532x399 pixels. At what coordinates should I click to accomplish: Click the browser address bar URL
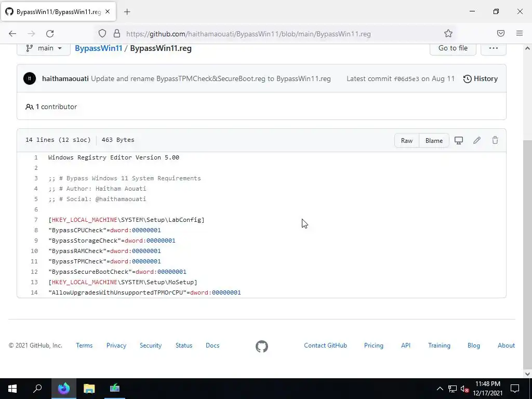tap(248, 34)
